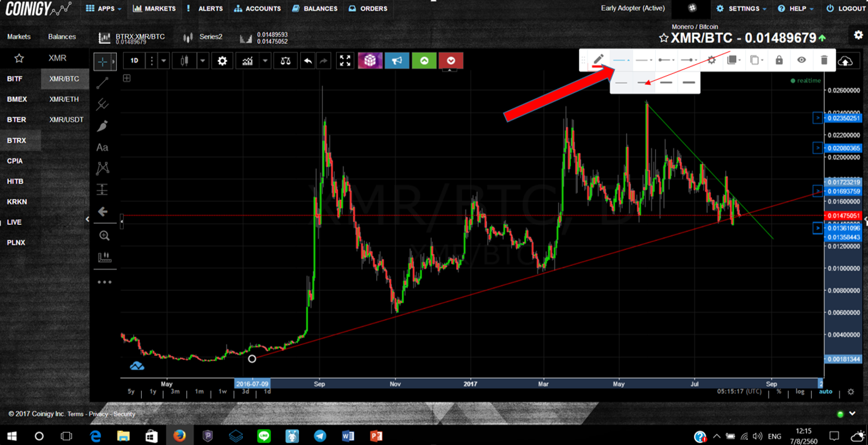Open the ORDERS menu

368,9
